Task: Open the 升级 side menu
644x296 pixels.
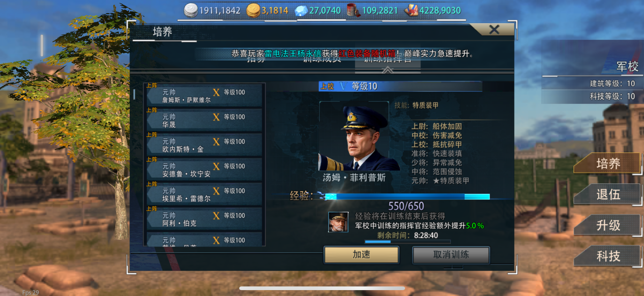Action: [x=608, y=225]
